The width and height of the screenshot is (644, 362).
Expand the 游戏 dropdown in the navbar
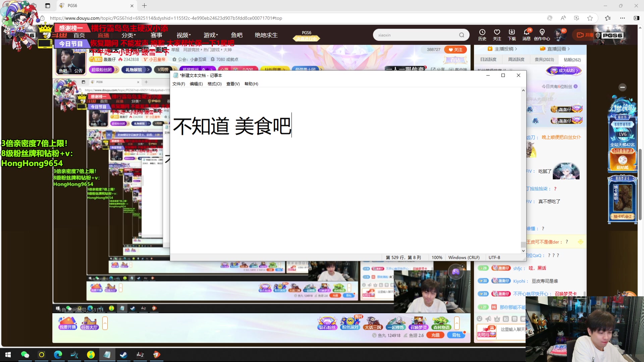(x=210, y=35)
